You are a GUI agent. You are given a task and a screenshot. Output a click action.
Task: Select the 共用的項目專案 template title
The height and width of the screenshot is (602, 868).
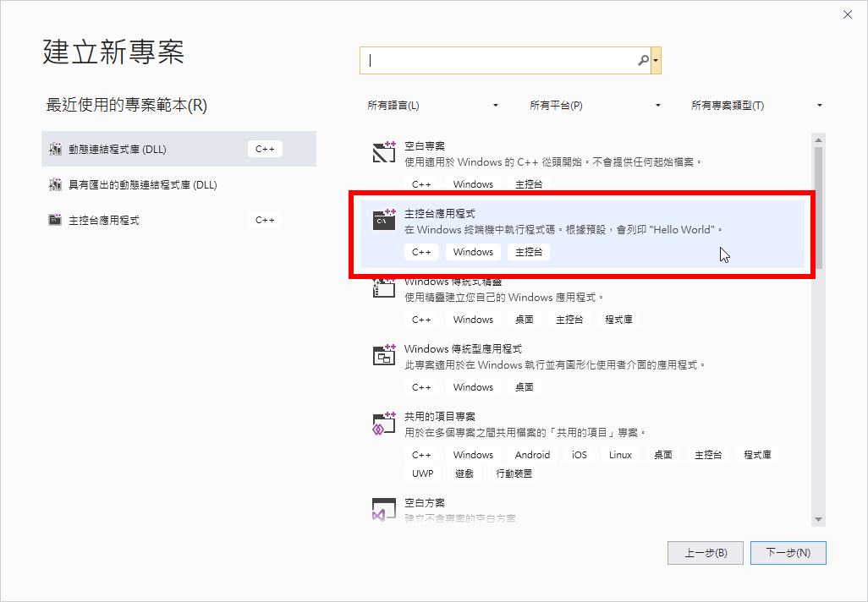[440, 416]
